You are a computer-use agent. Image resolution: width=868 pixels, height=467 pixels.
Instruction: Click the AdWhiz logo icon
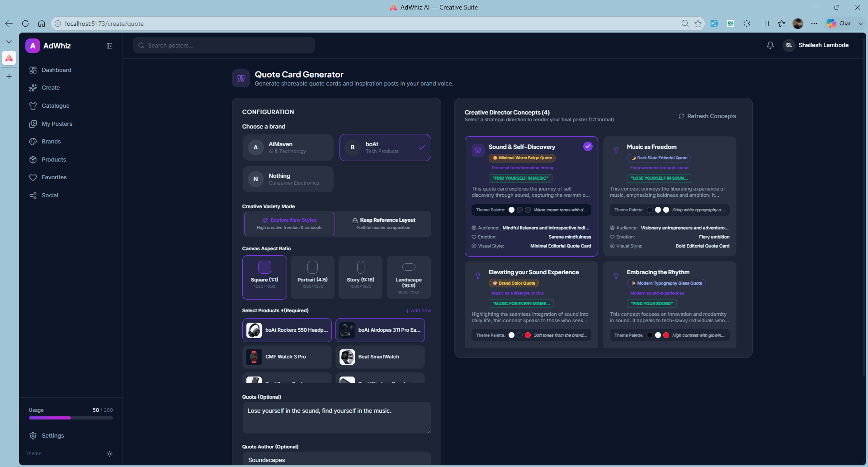pyautogui.click(x=33, y=46)
